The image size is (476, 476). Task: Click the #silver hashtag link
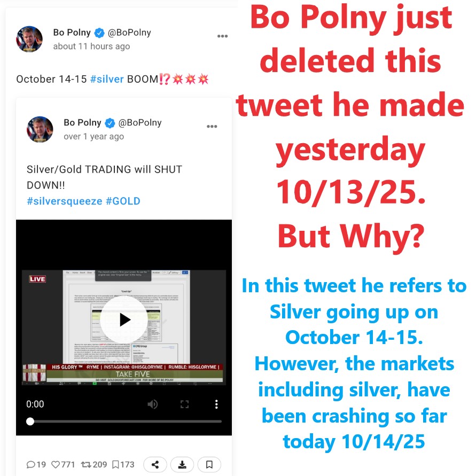(107, 79)
